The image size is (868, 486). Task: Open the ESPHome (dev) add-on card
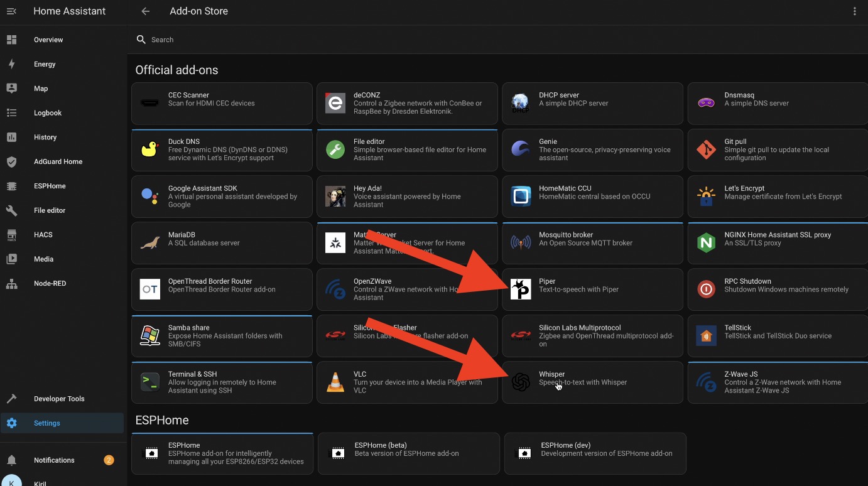[595, 453]
